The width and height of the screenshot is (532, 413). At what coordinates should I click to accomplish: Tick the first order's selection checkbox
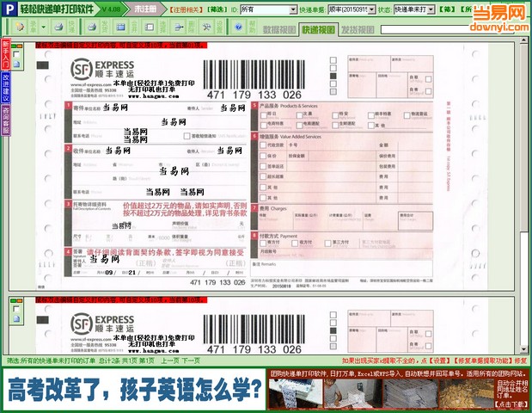point(16,54)
